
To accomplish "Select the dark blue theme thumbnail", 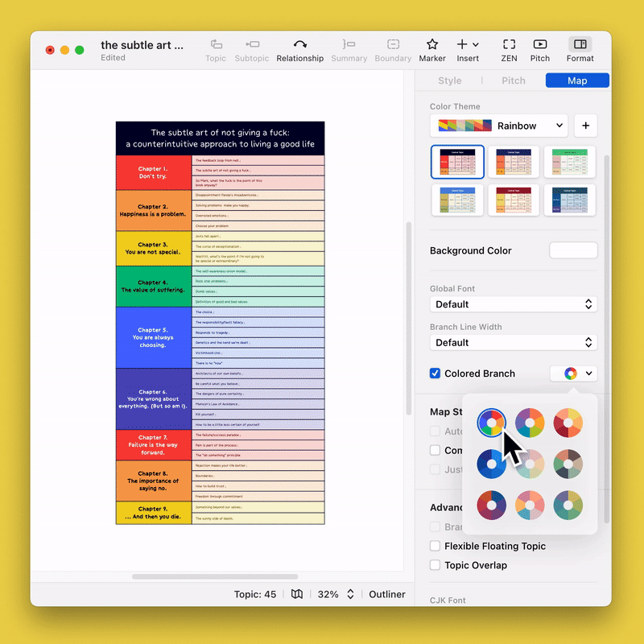I will (x=570, y=200).
